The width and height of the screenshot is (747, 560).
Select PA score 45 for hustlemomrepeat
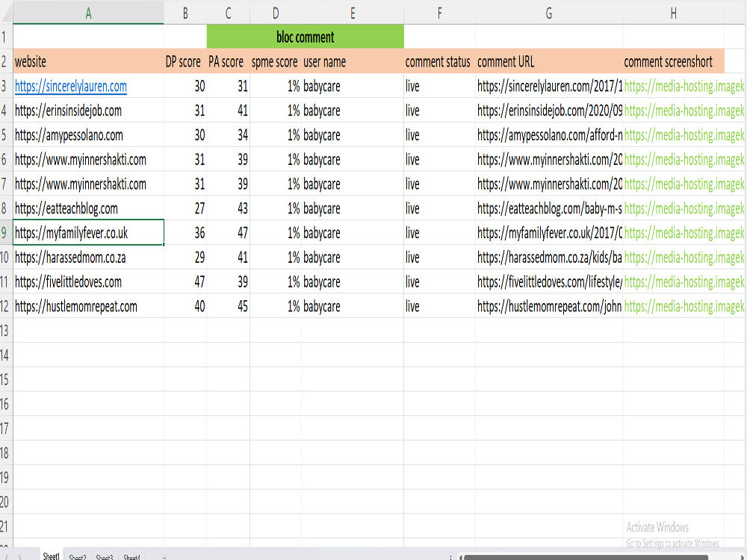click(x=228, y=306)
